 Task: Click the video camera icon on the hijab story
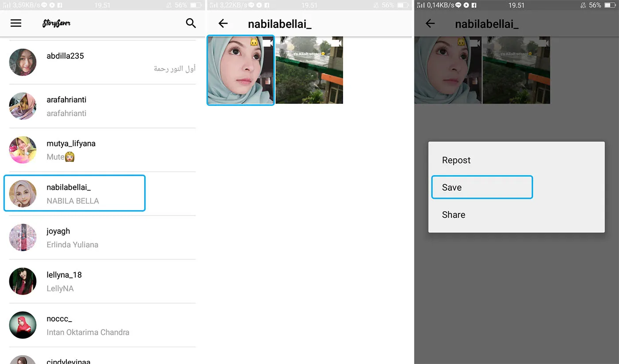click(269, 43)
